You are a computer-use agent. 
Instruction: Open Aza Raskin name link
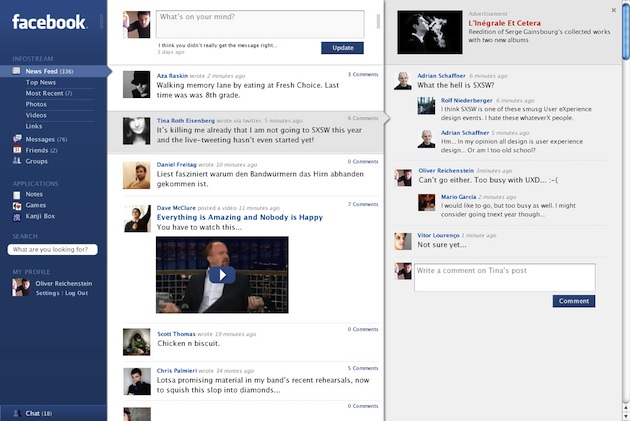172,76
